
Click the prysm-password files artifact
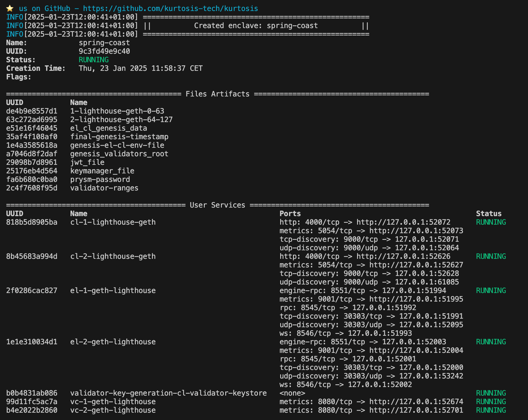point(100,179)
